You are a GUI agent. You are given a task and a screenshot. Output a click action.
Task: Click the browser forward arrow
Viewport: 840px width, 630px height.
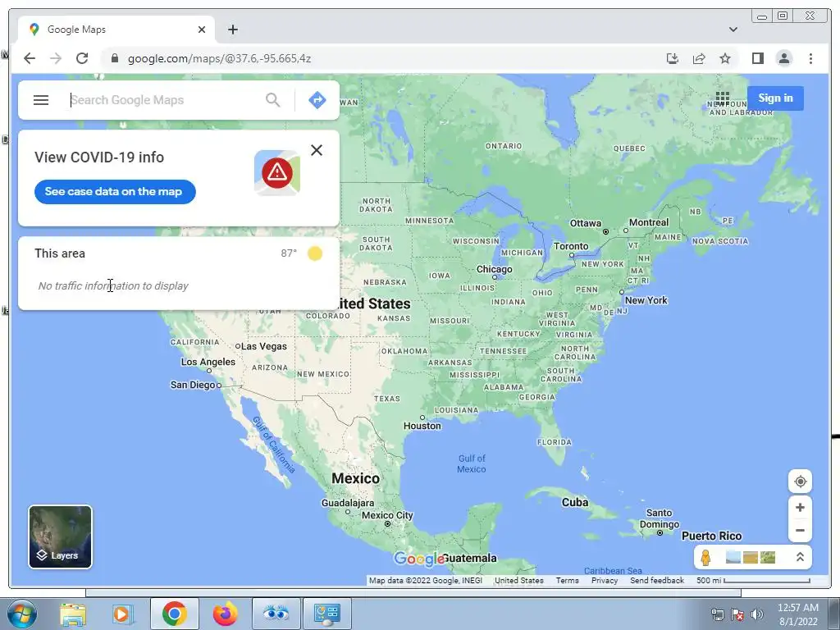(56, 58)
